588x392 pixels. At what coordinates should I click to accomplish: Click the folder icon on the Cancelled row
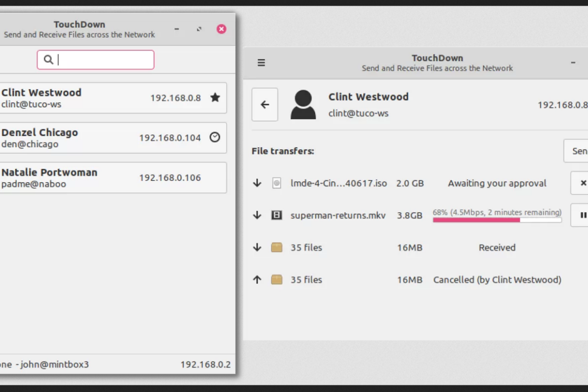point(276,279)
